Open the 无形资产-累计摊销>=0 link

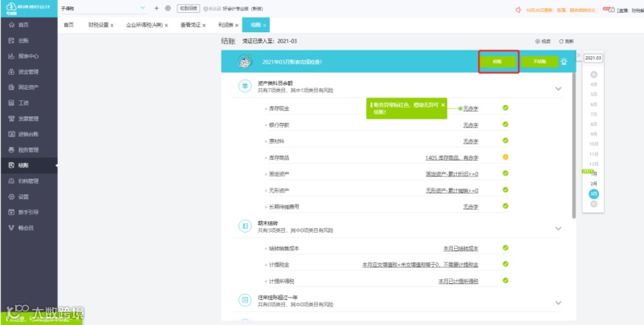click(452, 190)
